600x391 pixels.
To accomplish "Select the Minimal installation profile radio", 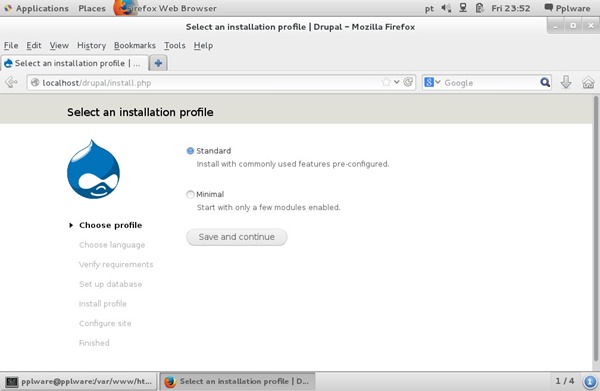I will 190,194.
